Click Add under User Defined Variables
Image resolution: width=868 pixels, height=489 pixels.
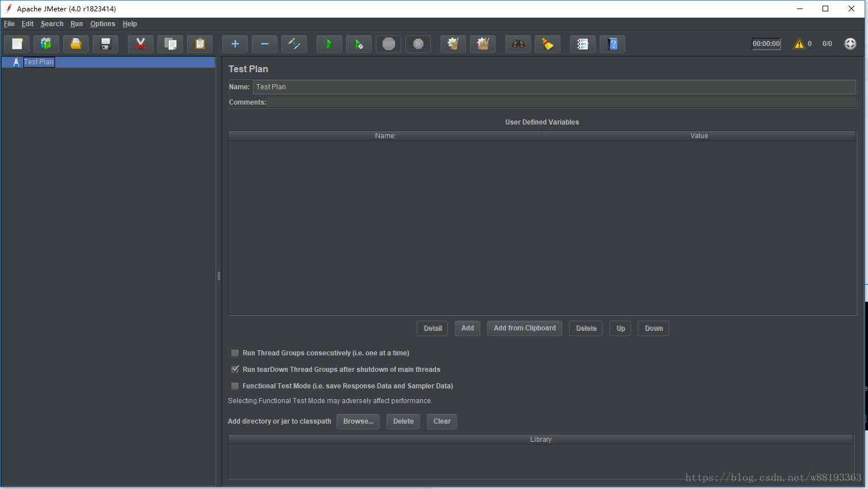(x=468, y=328)
